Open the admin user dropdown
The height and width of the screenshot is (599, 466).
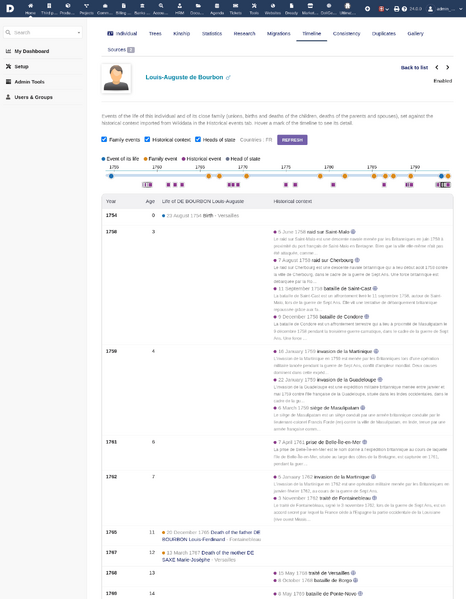445,8
